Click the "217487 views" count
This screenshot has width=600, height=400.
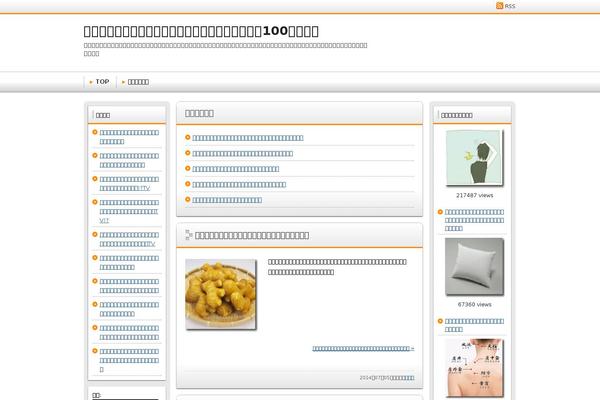(474, 195)
